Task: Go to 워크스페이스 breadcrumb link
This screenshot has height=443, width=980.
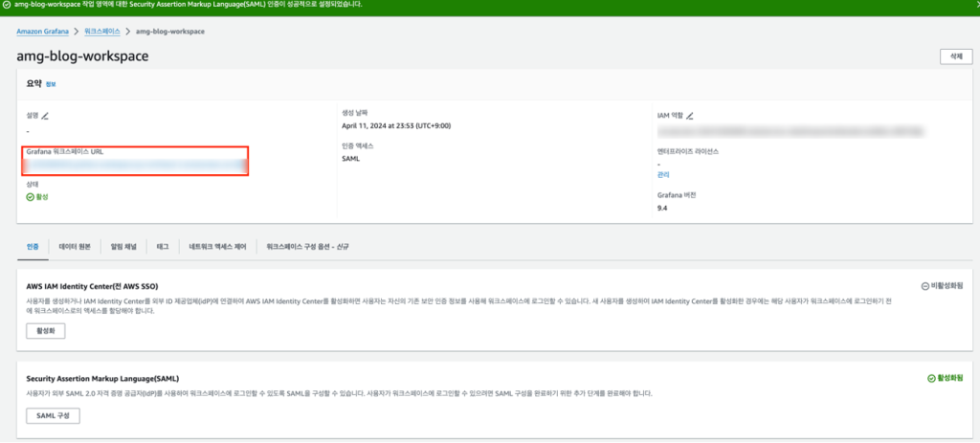Action: coord(101,31)
